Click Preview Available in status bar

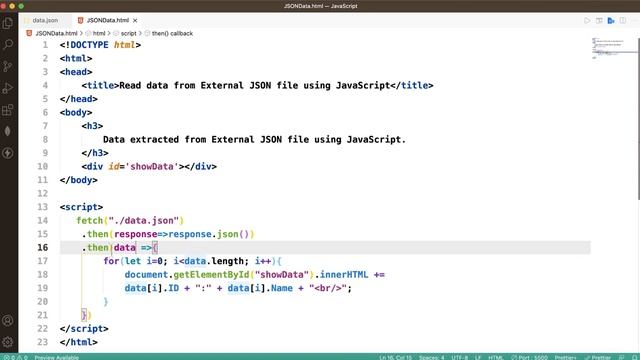56,357
